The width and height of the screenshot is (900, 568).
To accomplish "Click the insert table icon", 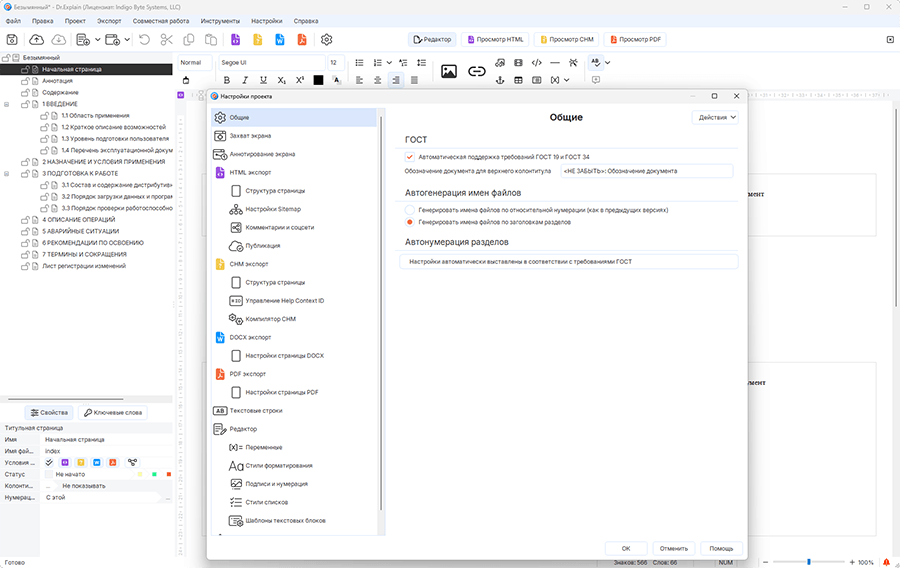I will point(518,80).
